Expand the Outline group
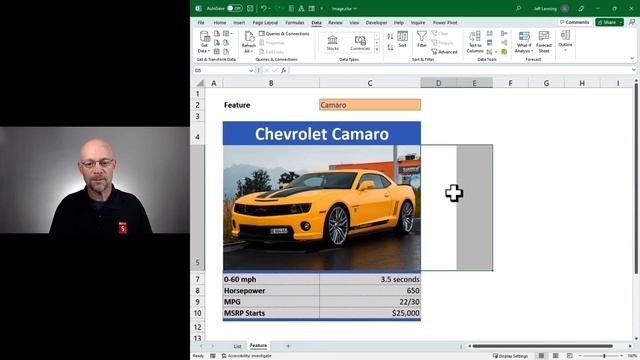Viewport: 640px width, 360px height. (565, 41)
